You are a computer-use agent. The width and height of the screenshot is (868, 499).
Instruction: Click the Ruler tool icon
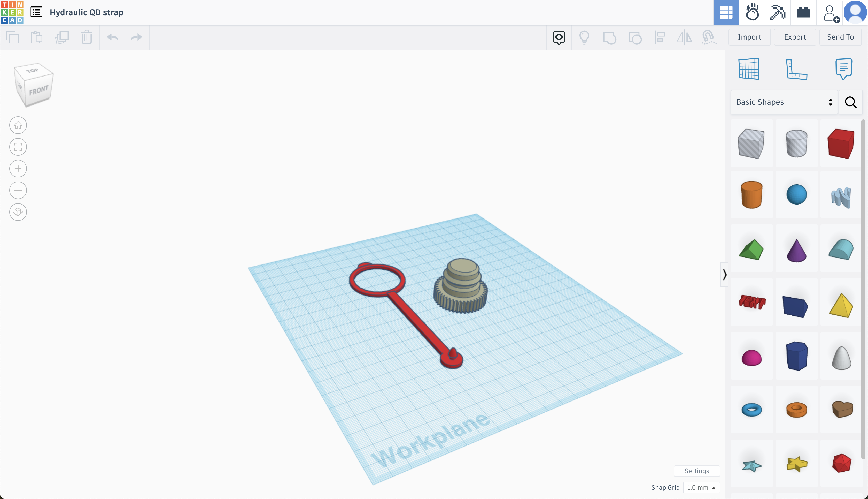(x=796, y=69)
